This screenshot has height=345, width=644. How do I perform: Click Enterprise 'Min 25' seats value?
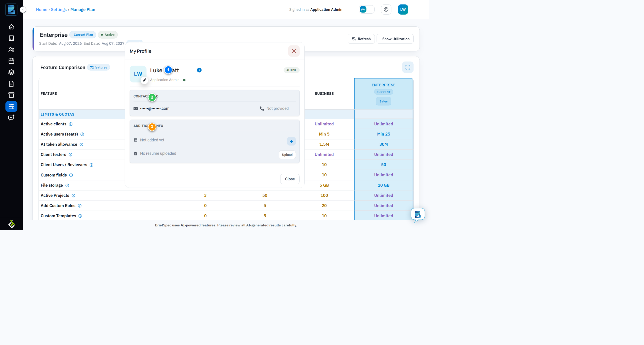pyautogui.click(x=383, y=134)
